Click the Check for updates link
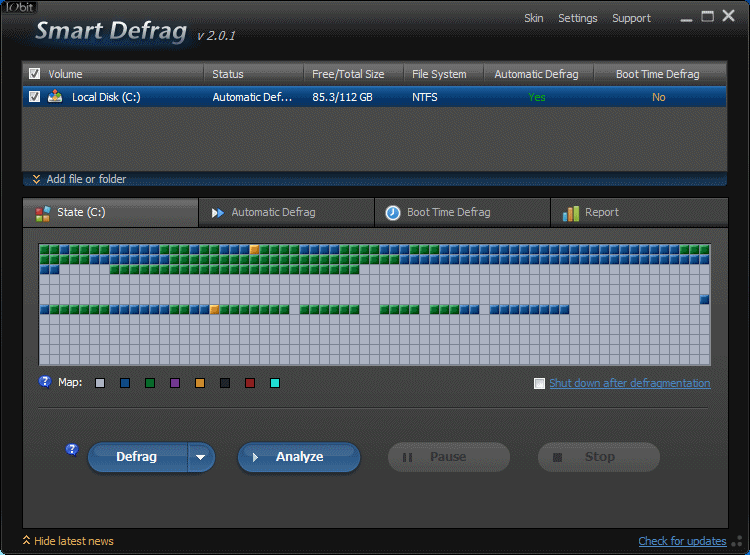 point(682,541)
